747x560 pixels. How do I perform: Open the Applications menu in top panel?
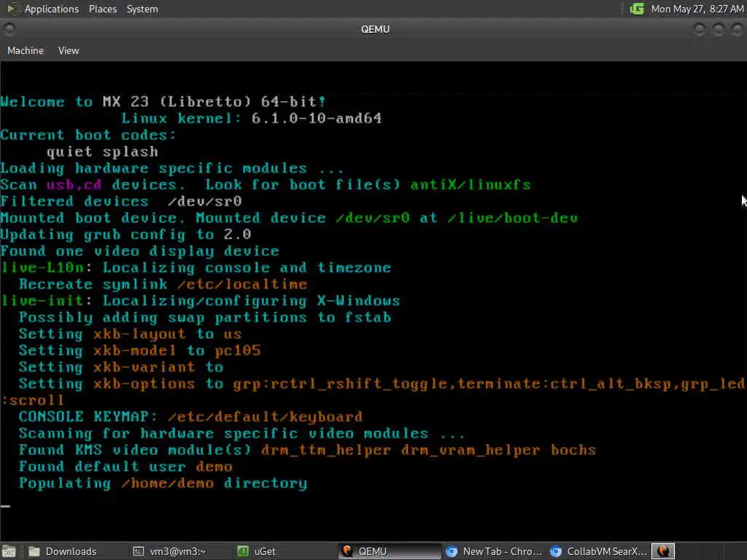pos(52,9)
